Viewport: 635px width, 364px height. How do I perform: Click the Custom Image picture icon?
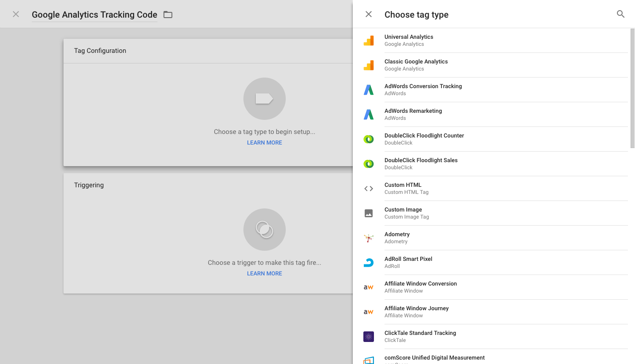pyautogui.click(x=369, y=213)
